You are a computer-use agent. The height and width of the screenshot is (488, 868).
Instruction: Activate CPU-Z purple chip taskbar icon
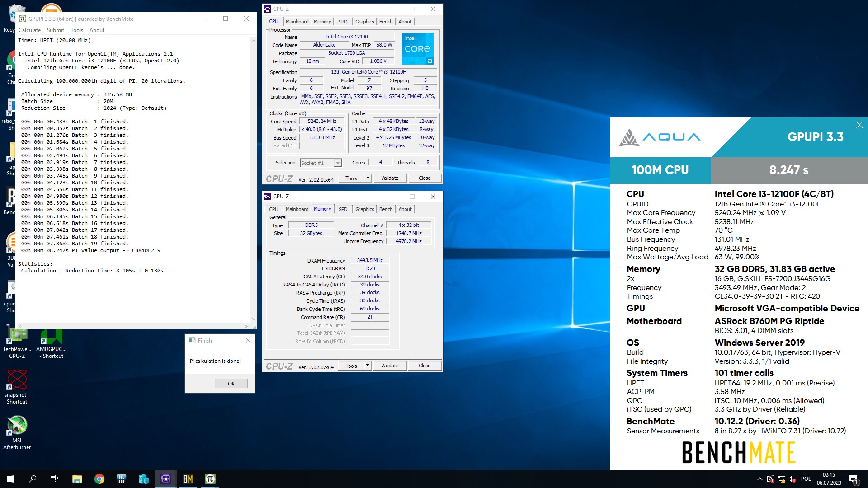[166, 479]
